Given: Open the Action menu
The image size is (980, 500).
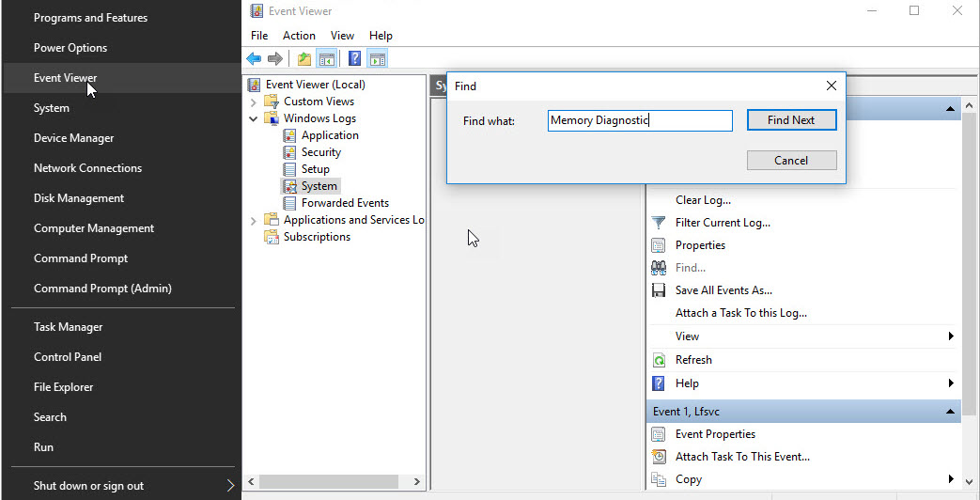Looking at the screenshot, I should coord(299,36).
